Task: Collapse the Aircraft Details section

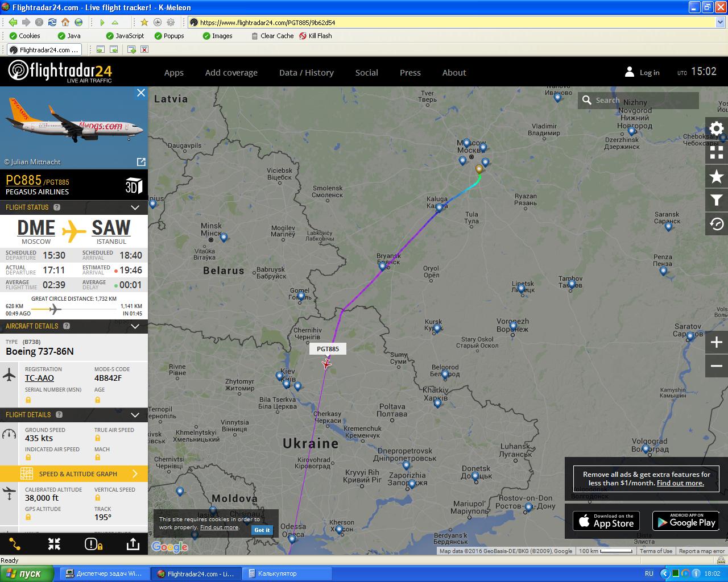Action: click(x=135, y=326)
